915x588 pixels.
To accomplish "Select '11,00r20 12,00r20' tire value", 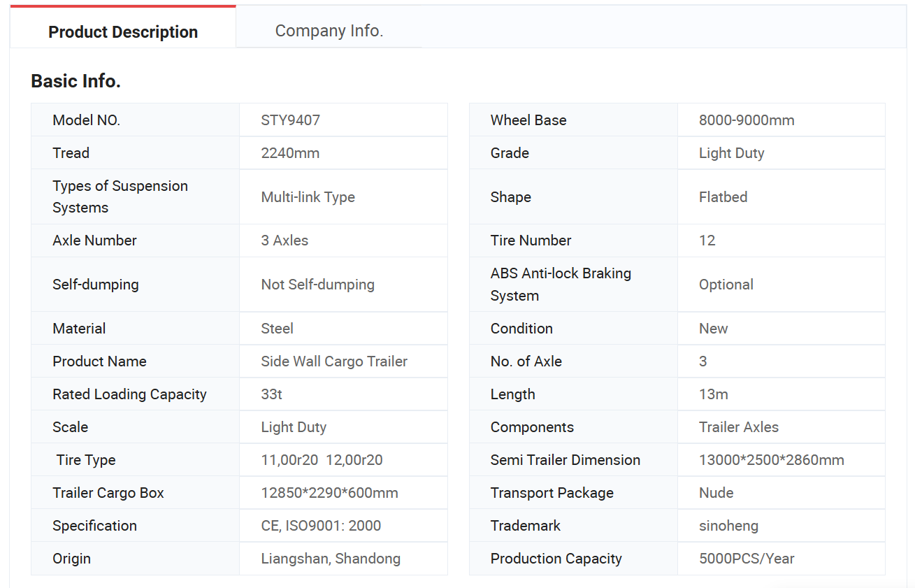I will (322, 460).
